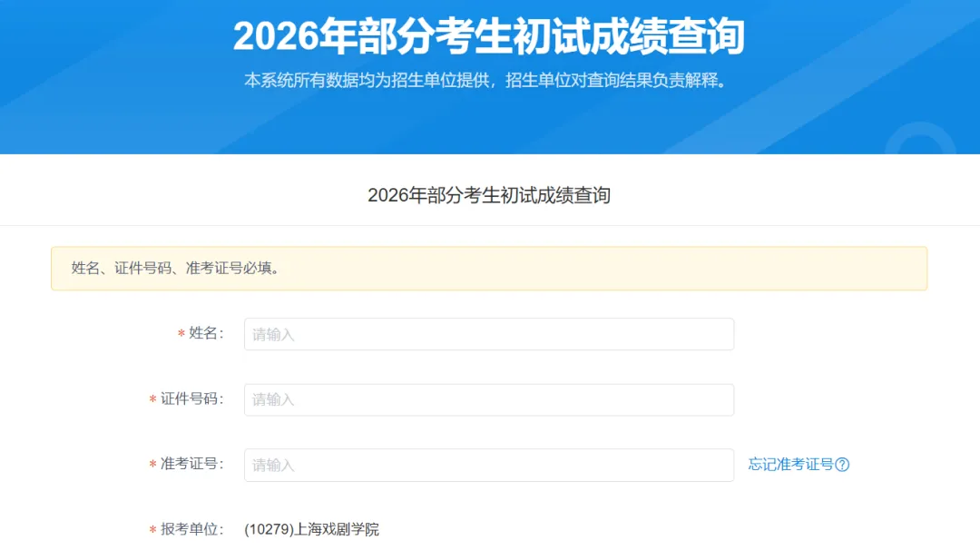This screenshot has height=560, width=980.
Task: Click the red asterisk before 报考单位
Action: point(152,530)
